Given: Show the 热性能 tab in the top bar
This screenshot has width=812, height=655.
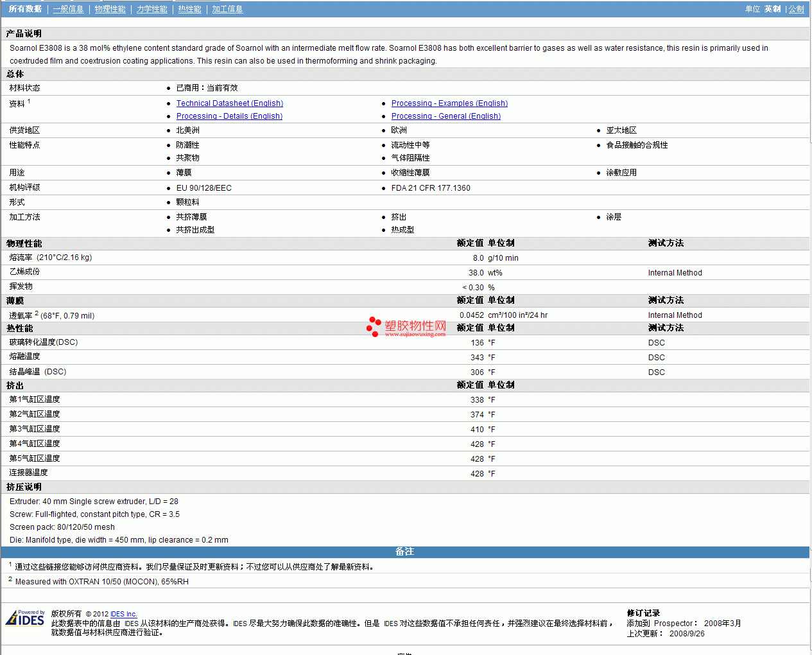Looking at the screenshot, I should pos(189,9).
